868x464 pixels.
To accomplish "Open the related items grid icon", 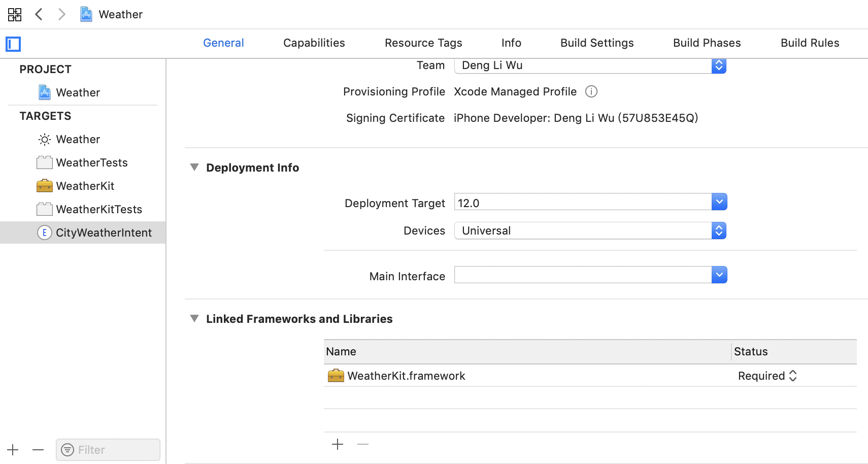I will 15,14.
